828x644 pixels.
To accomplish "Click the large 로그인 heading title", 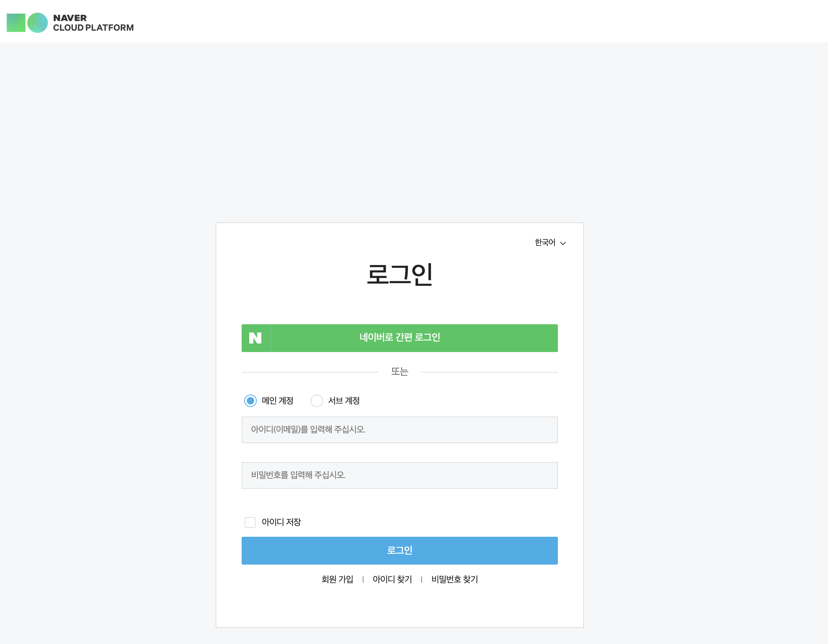I will tap(399, 274).
